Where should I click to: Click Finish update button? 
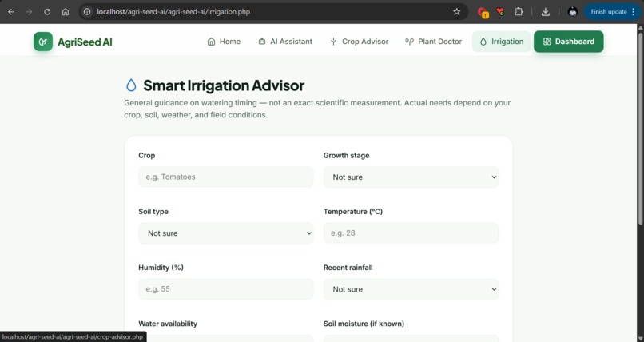coord(612,11)
